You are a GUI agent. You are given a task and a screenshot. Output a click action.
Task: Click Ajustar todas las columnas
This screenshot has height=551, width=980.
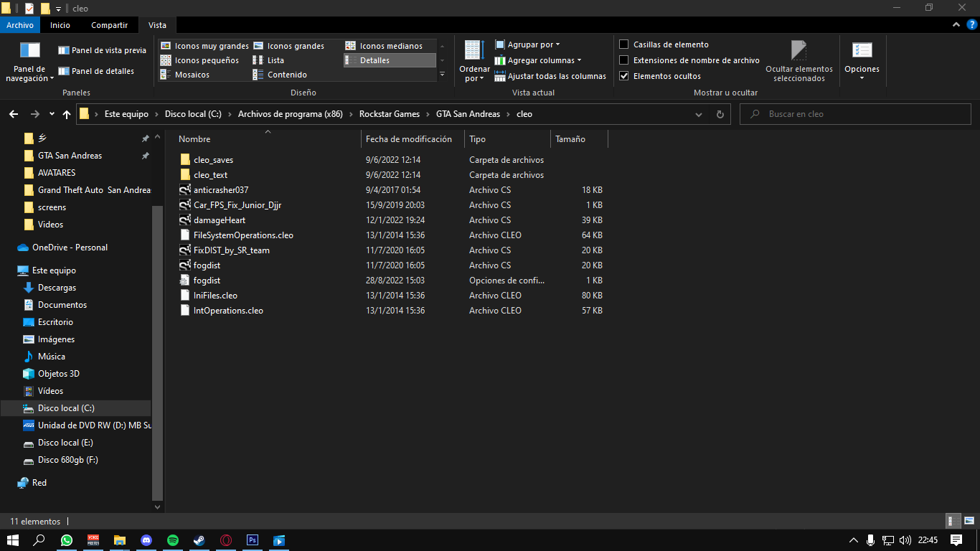tap(550, 76)
